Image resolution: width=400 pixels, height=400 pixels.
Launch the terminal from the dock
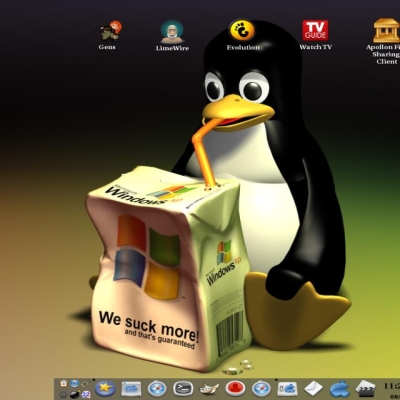click(x=183, y=388)
